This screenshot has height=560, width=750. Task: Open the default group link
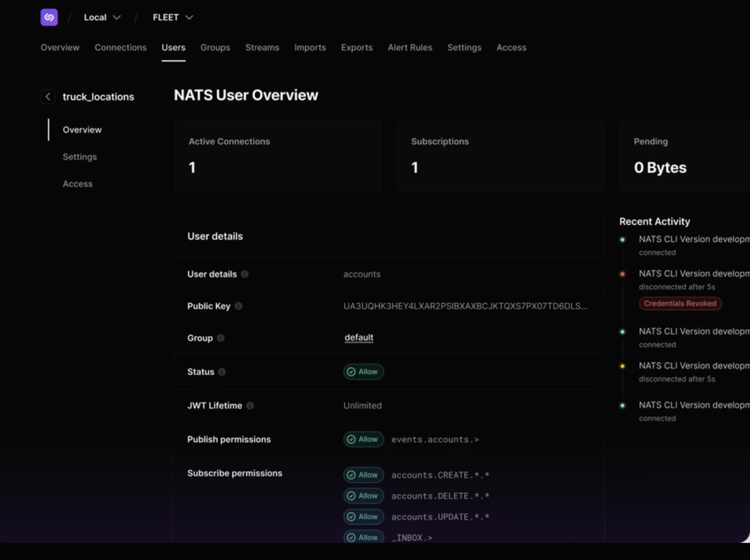[358, 337]
